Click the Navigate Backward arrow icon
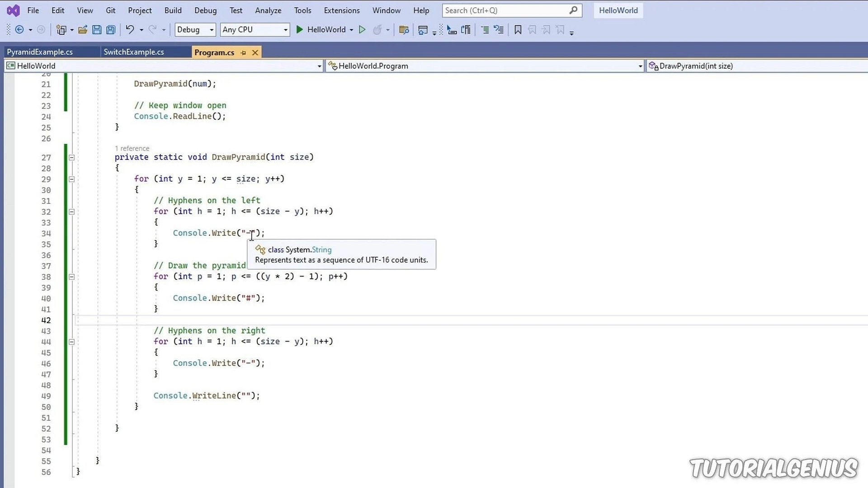The image size is (868, 488). click(19, 30)
